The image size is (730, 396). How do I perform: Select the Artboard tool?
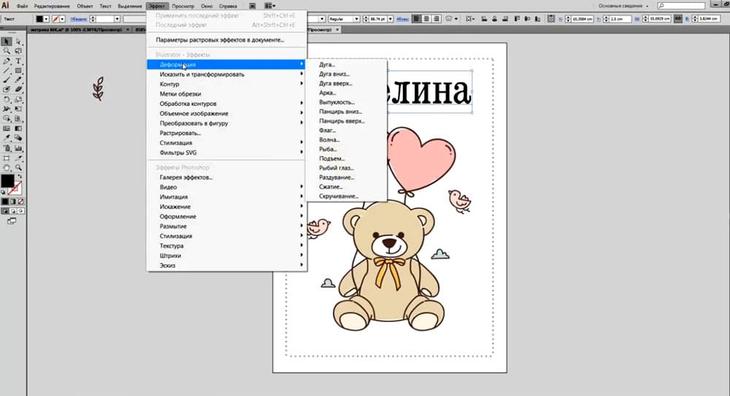(7, 158)
